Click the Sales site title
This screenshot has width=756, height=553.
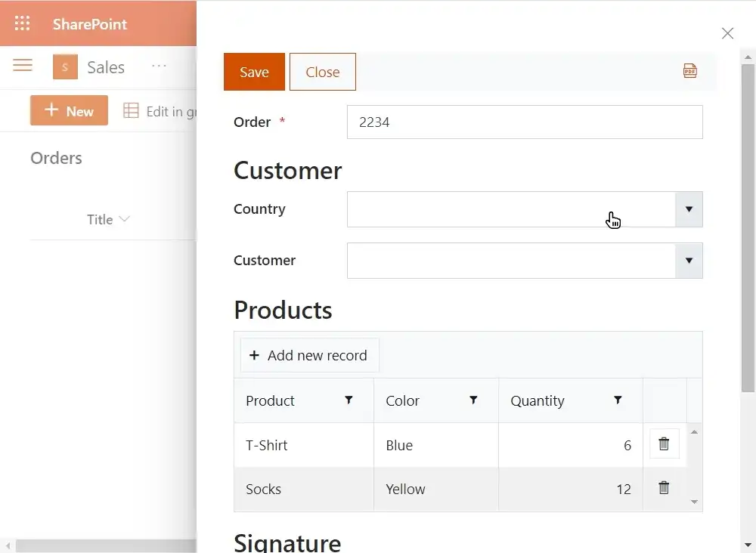coord(106,67)
